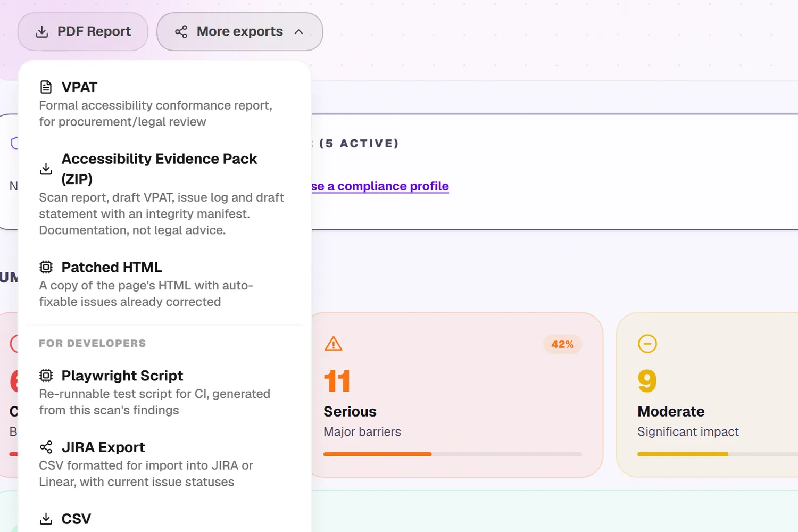Click the chip icon beside Playwright Script
Image resolution: width=798 pixels, height=532 pixels.
coord(46,376)
